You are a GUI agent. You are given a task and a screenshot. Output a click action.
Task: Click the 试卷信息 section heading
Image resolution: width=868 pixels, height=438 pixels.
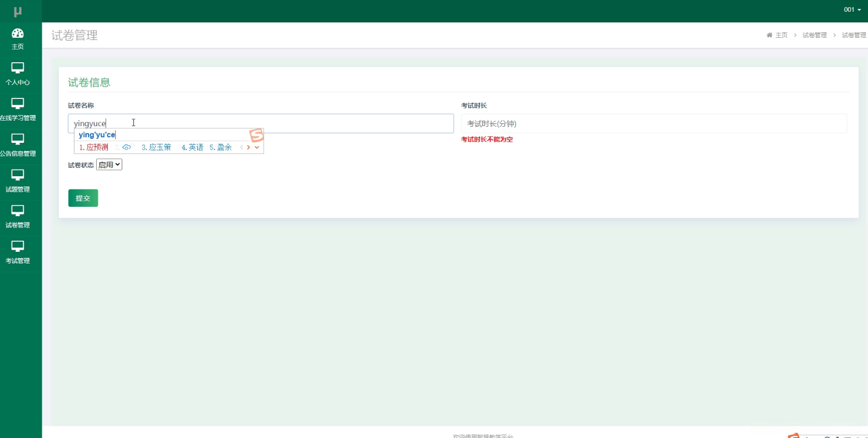coord(89,82)
